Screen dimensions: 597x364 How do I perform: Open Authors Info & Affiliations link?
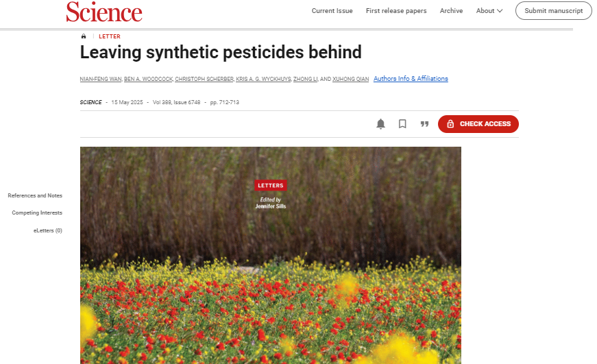(411, 79)
